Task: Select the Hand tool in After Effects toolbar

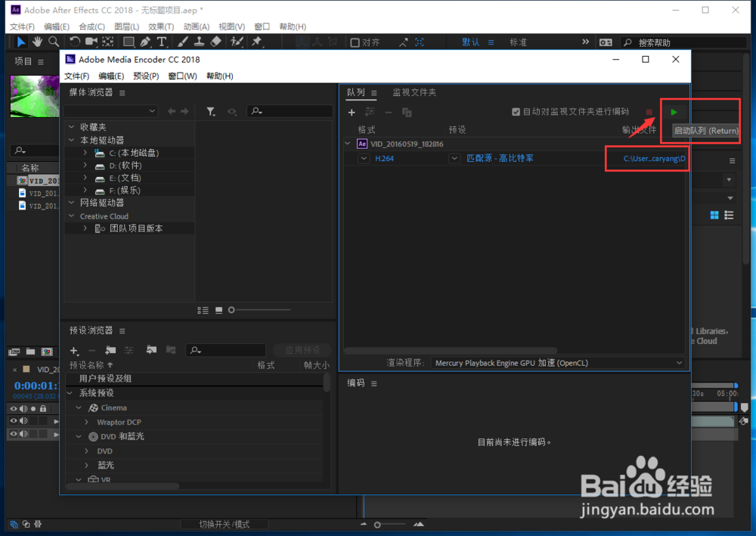Action: coord(37,42)
